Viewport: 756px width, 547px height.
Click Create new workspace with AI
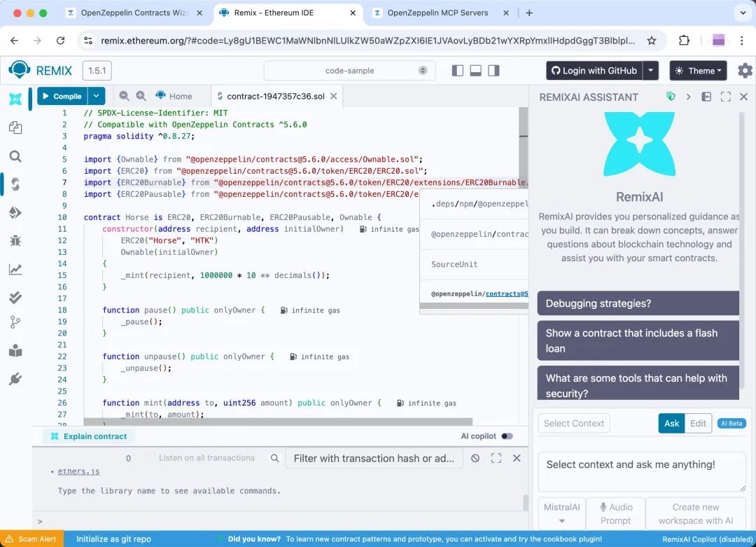696,513
